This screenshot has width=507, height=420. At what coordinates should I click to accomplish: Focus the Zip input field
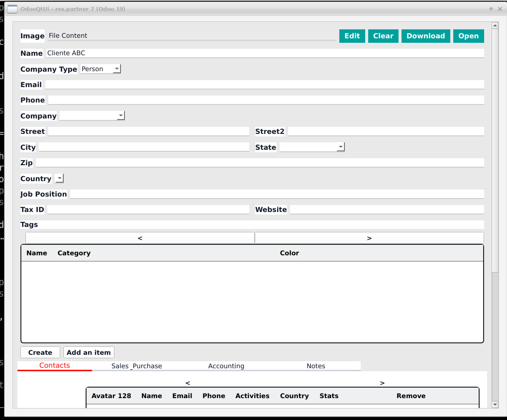point(260,163)
